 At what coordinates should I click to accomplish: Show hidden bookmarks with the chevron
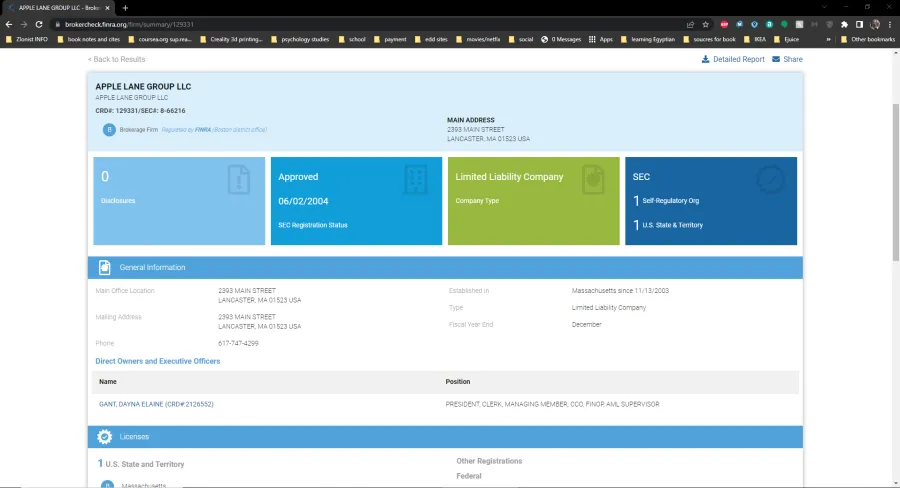pyautogui.click(x=828, y=40)
